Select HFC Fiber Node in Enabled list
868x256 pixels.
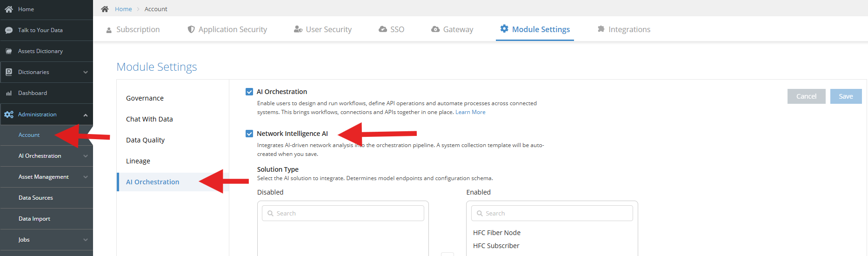(x=497, y=233)
